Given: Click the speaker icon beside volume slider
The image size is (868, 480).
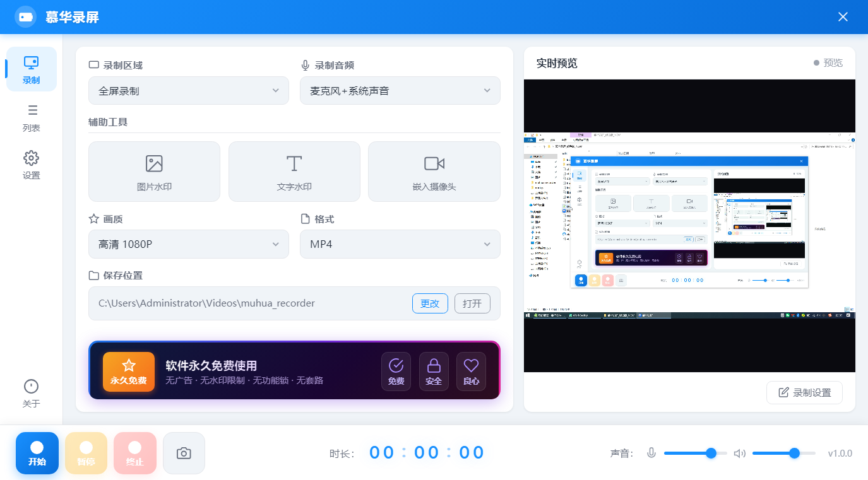Looking at the screenshot, I should point(740,453).
